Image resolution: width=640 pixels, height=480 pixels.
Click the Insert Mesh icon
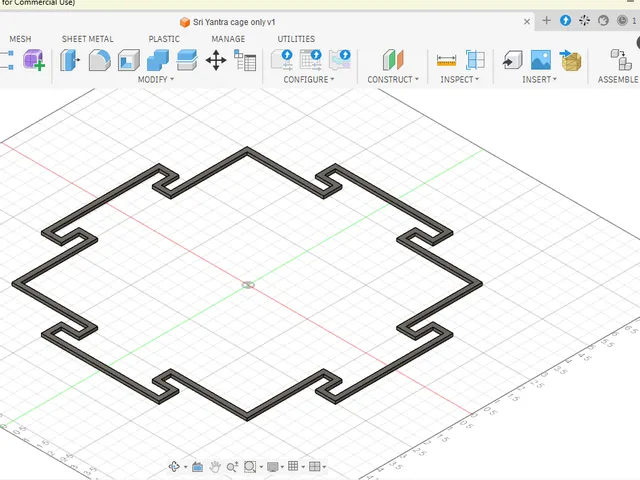(570, 60)
